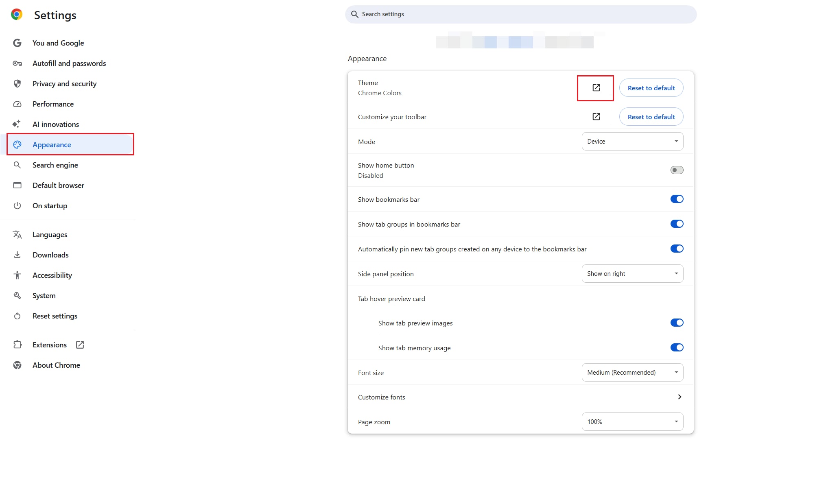
Task: Reset the toolbar customization to default
Action: pos(651,117)
